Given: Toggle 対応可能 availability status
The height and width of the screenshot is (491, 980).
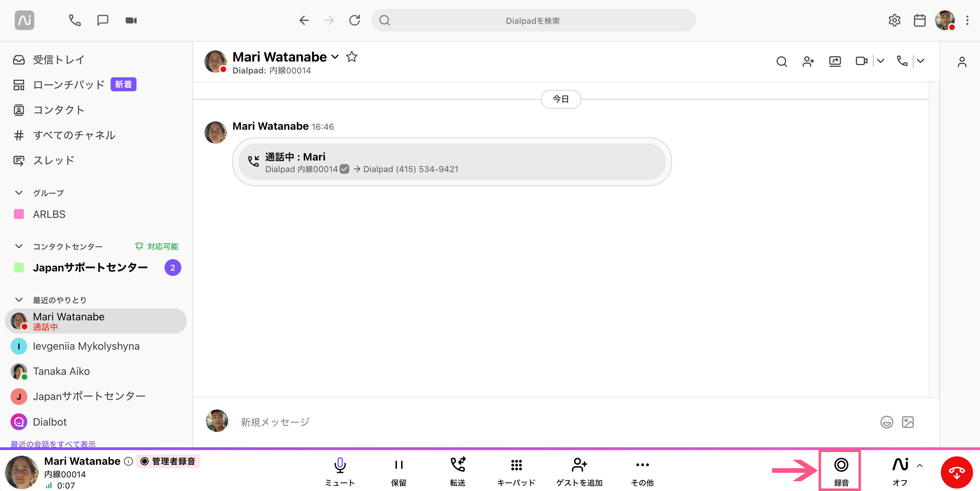Looking at the screenshot, I should (x=157, y=246).
